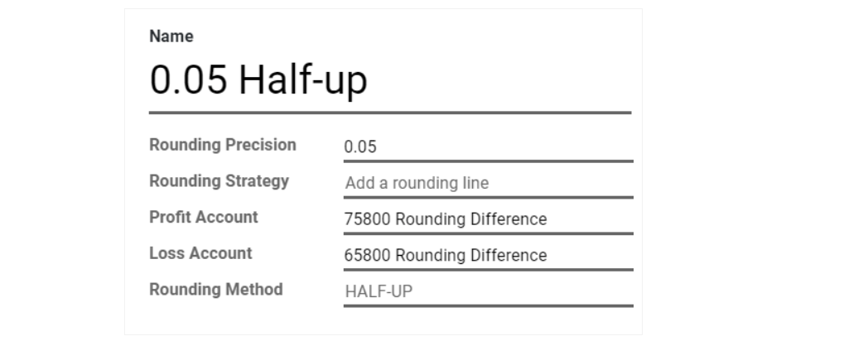This screenshot has height=341, width=868.
Task: Click the Rounding Strategy label
Action: point(219,181)
